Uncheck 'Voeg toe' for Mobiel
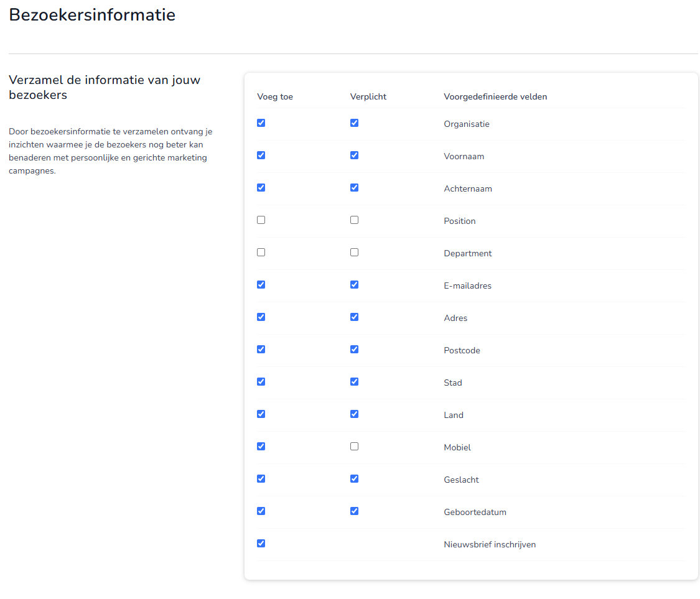This screenshot has width=700, height=599. pos(261,447)
